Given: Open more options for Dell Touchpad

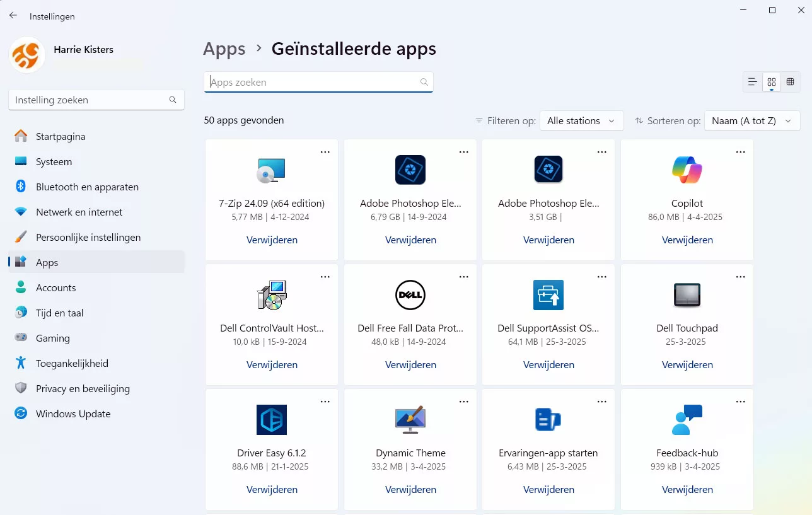Looking at the screenshot, I should [741, 277].
